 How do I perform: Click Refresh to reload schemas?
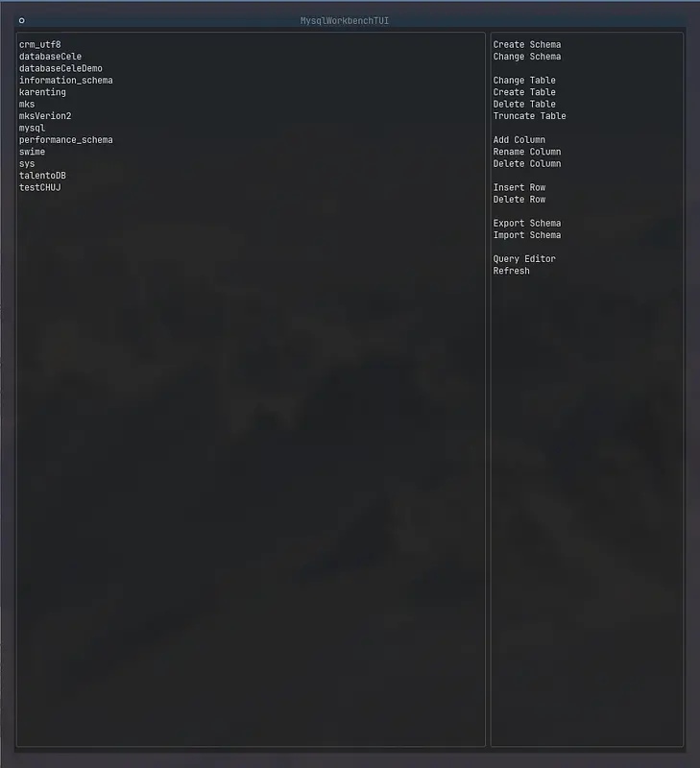(x=511, y=271)
